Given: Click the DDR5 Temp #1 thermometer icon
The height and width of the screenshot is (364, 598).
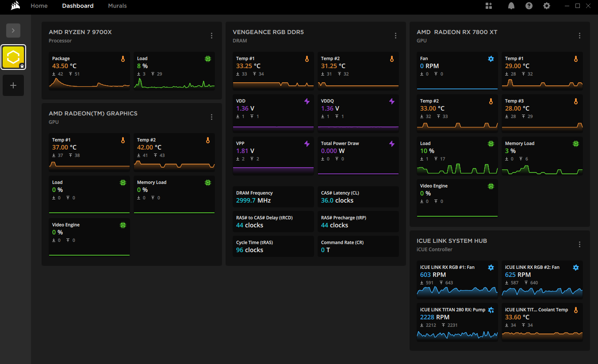Looking at the screenshot, I should pyautogui.click(x=307, y=59).
